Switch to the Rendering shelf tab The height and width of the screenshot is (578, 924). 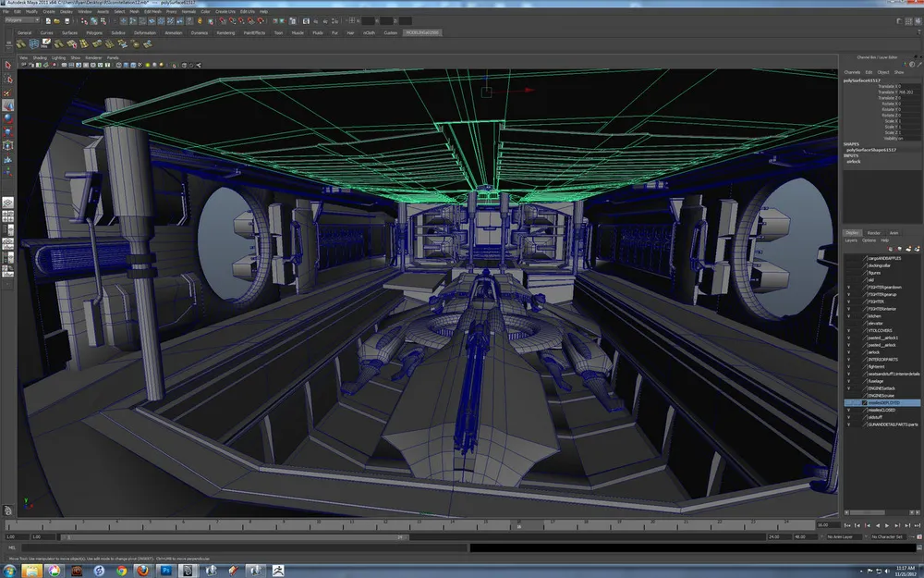pyautogui.click(x=225, y=32)
